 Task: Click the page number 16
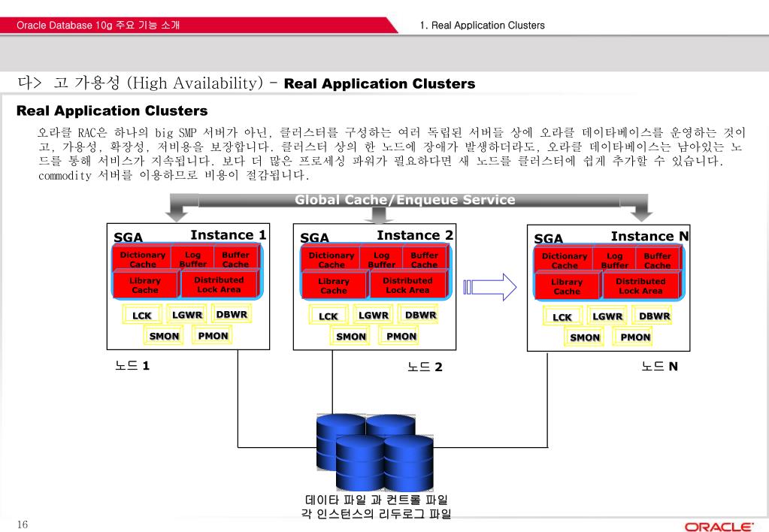pos(23,524)
